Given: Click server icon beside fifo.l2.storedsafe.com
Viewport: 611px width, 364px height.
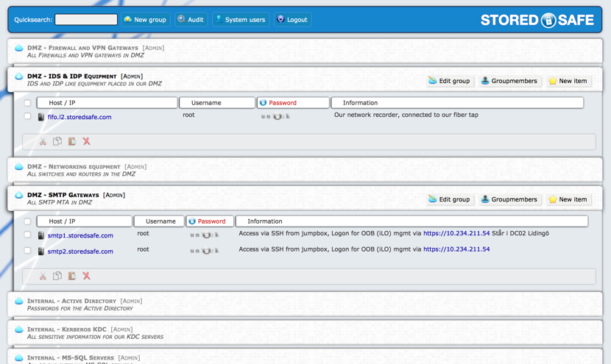Looking at the screenshot, I should point(41,117).
